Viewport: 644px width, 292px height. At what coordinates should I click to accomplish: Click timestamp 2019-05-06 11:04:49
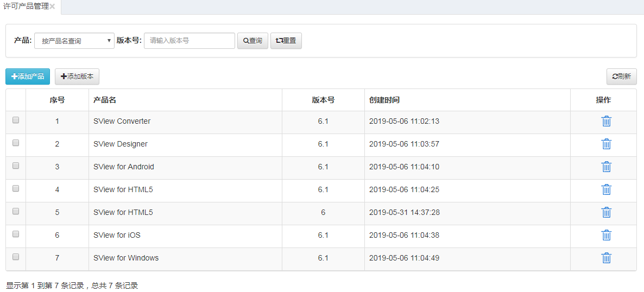(405, 258)
